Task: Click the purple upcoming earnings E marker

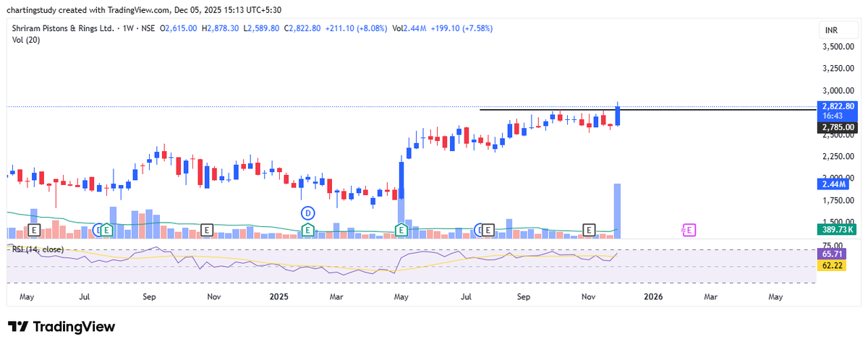Action: click(x=689, y=230)
